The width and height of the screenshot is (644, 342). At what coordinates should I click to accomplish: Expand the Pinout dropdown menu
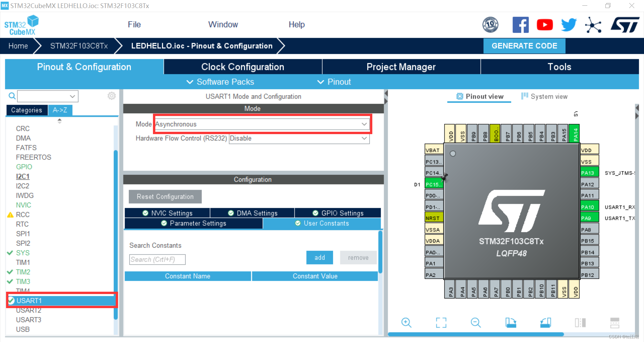[334, 82]
